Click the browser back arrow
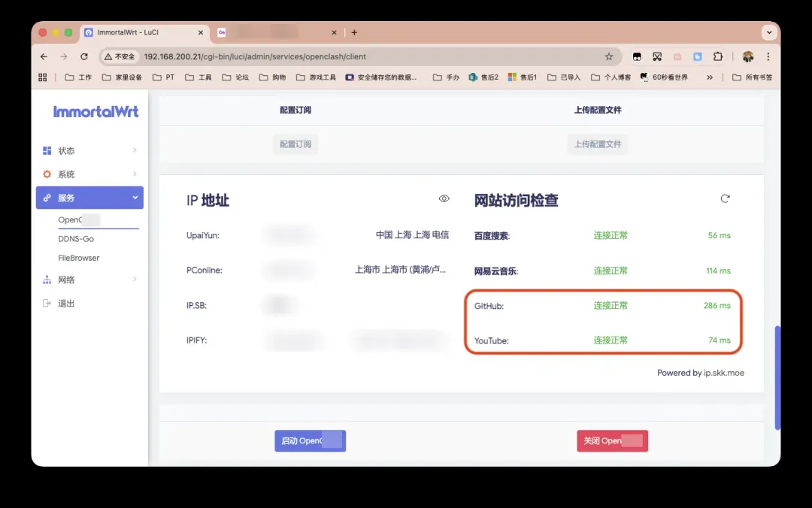 click(x=44, y=56)
